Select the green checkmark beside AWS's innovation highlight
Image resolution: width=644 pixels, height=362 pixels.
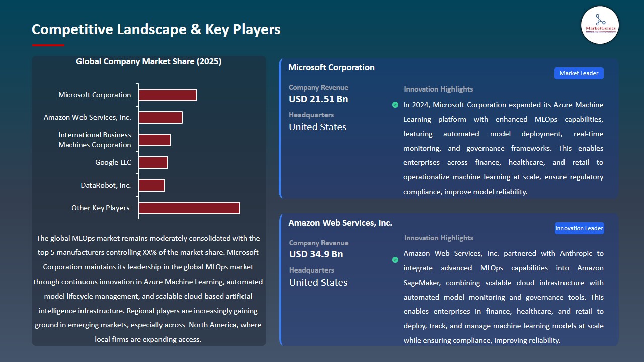(x=395, y=260)
